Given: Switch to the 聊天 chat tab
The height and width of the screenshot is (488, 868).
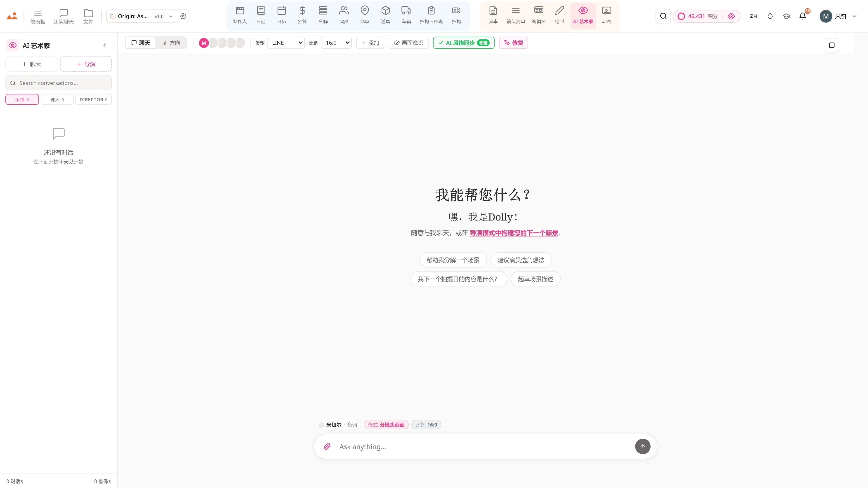Looking at the screenshot, I should (141, 43).
